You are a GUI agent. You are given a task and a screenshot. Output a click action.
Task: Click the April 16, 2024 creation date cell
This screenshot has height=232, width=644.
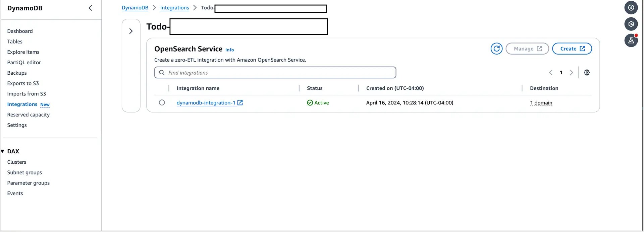click(x=410, y=103)
